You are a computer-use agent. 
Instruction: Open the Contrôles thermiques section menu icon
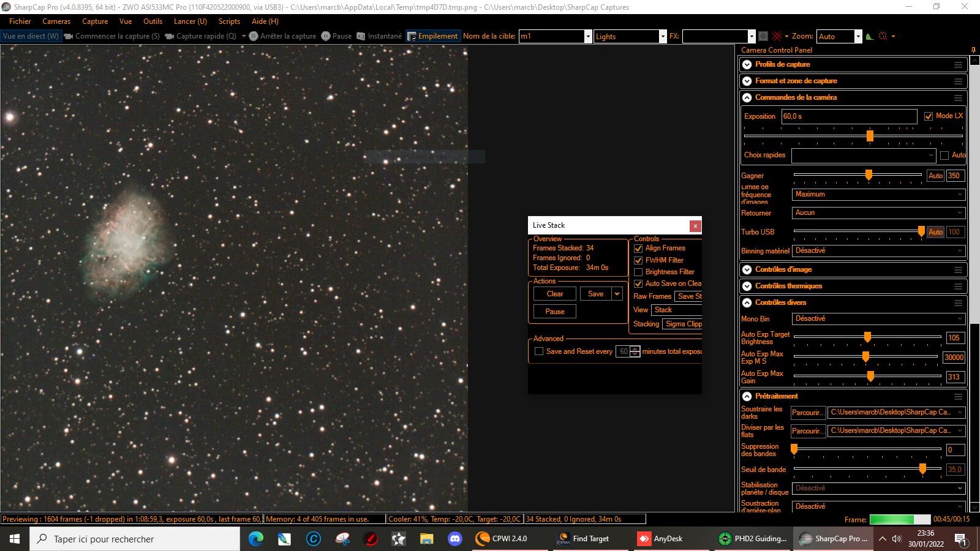958,287
